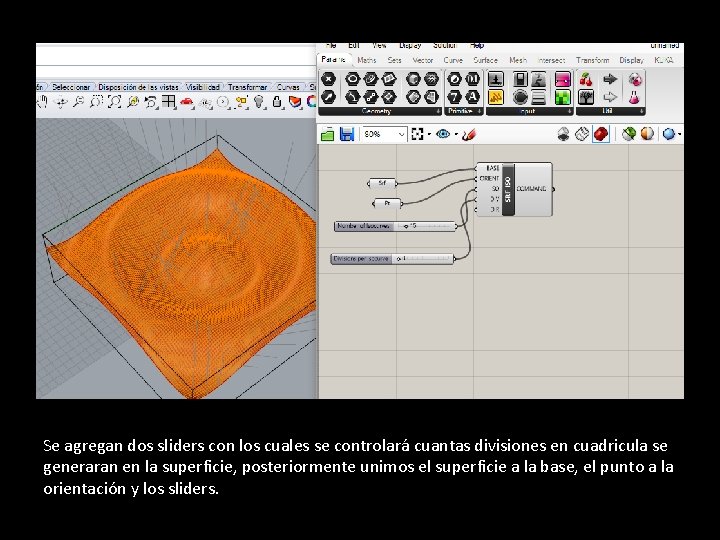Screen dimensions: 720x540
Task: Click the pink flask util icon
Action: click(635, 97)
